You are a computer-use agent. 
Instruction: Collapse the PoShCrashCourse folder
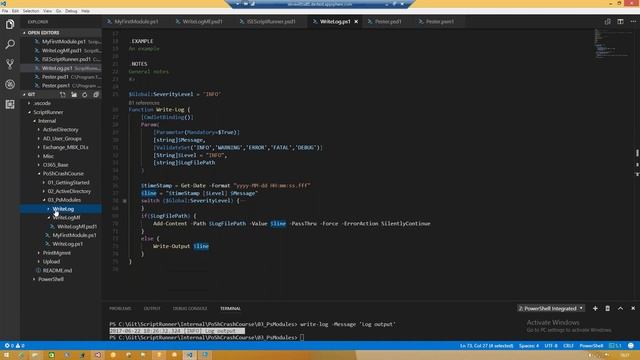coord(63,174)
